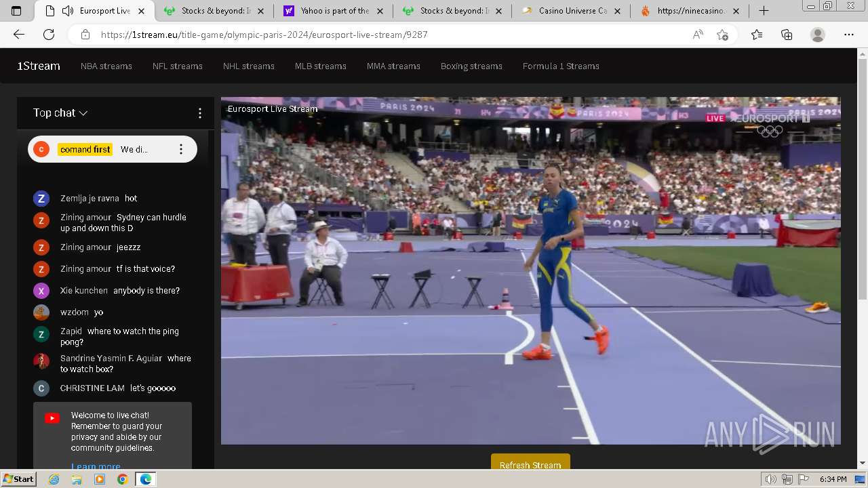Open NHL streams menu link
Image resolution: width=868 pixels, height=488 pixels.
coord(249,66)
